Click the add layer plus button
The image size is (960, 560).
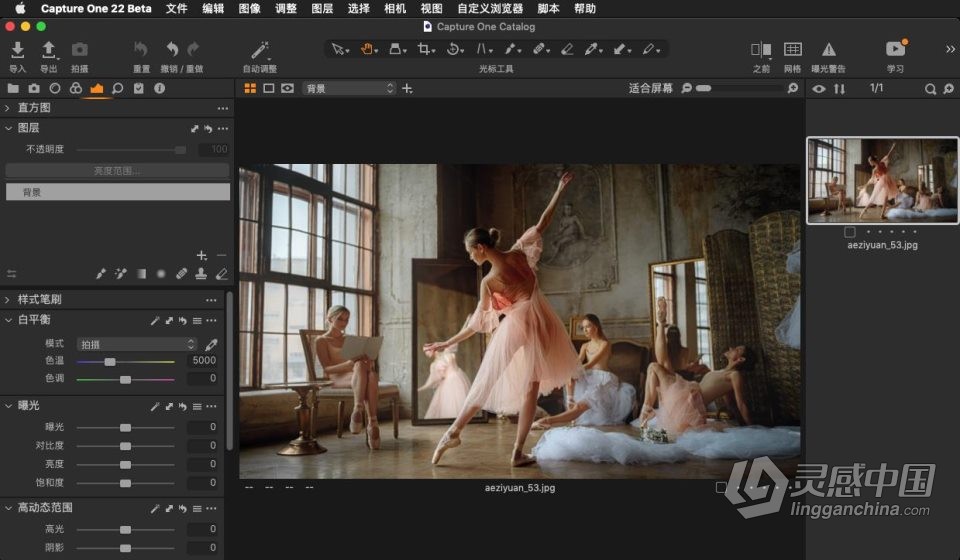point(201,255)
